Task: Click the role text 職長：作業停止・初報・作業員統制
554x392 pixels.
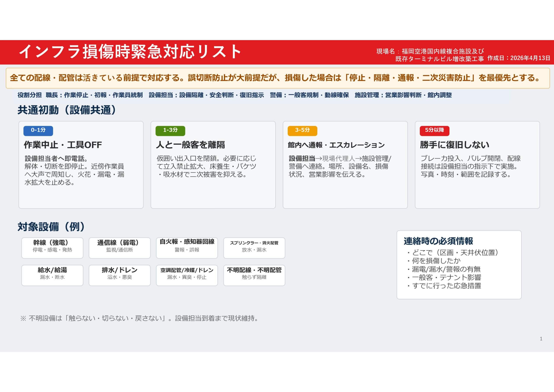Action: [94, 95]
